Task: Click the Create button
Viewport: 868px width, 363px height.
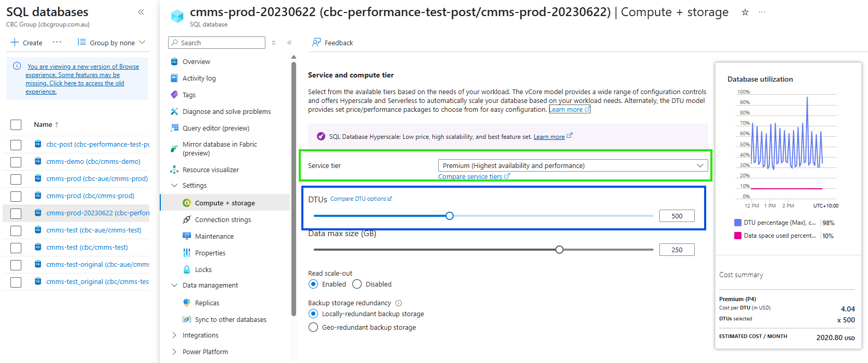Action: click(x=27, y=43)
